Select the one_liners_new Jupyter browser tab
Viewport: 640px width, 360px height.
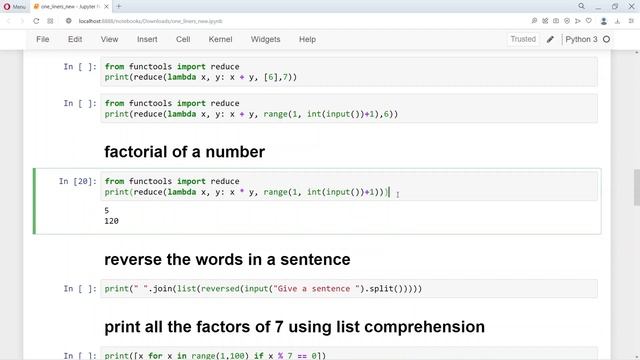point(70,7)
